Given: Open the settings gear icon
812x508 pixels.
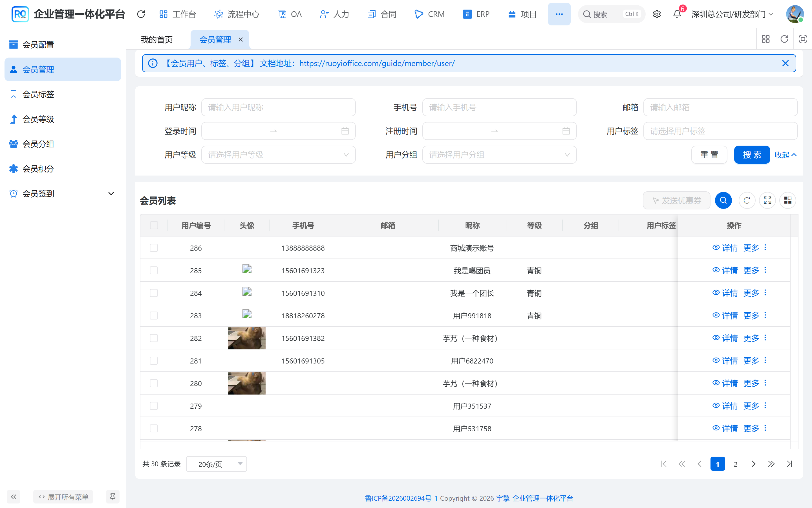Looking at the screenshot, I should [x=657, y=14].
